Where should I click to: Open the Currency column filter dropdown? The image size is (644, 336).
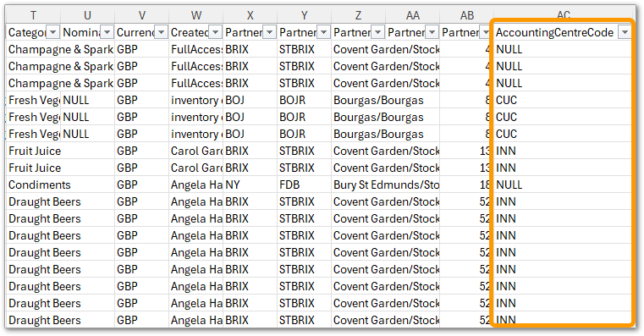coord(162,32)
